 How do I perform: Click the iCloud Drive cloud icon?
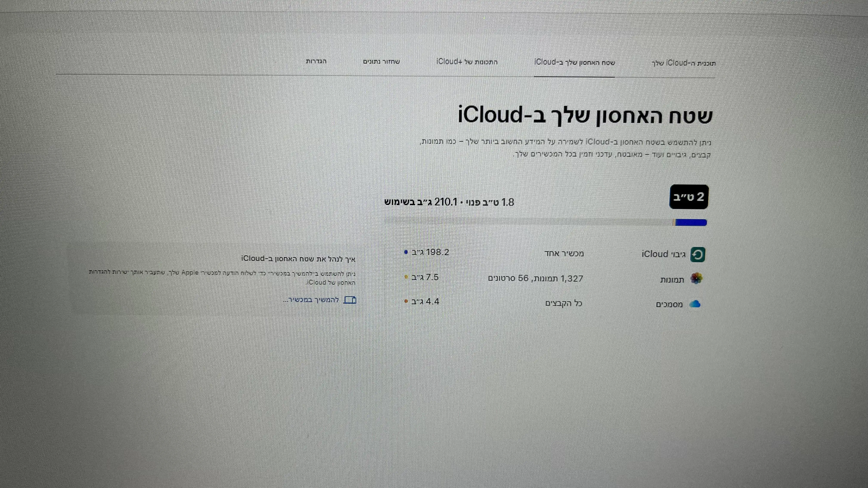(695, 304)
